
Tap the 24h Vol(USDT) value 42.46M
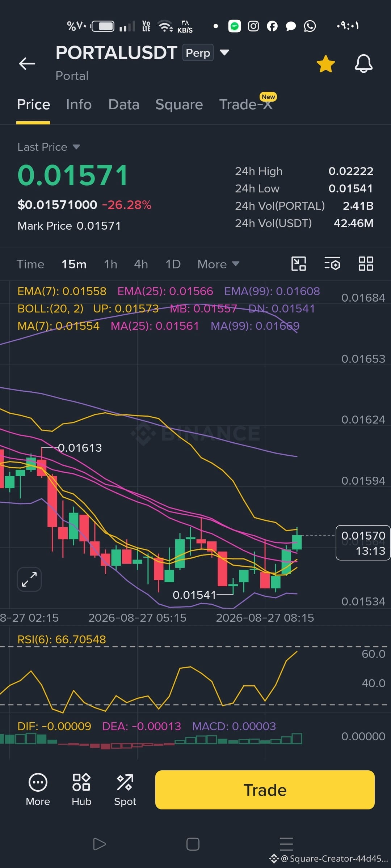pyautogui.click(x=353, y=223)
